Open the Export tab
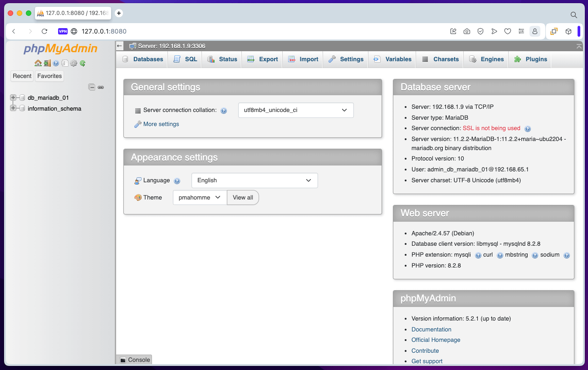Image resolution: width=588 pixels, height=370 pixels. pos(263,59)
